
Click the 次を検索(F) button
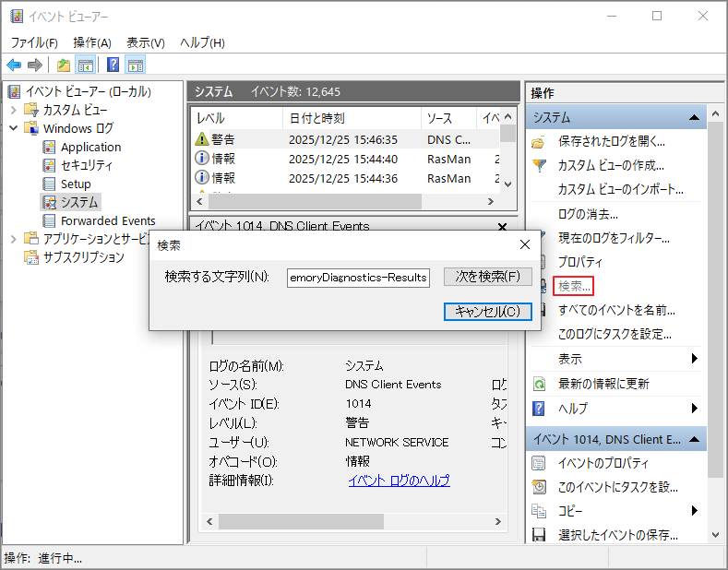click(x=487, y=277)
